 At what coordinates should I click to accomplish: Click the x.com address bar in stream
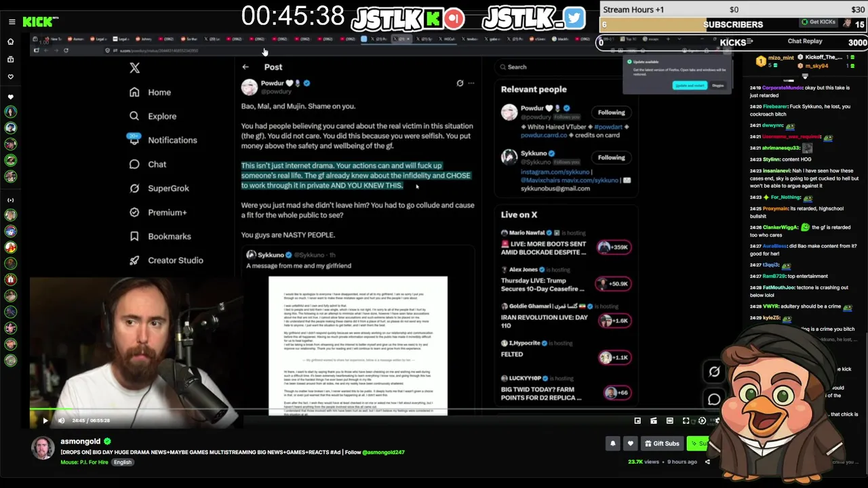159,50
